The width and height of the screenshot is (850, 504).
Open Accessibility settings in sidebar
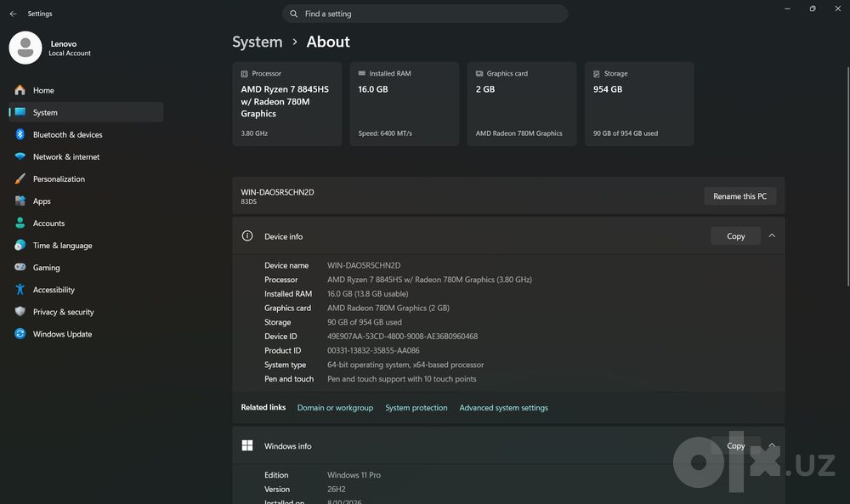coord(86,289)
